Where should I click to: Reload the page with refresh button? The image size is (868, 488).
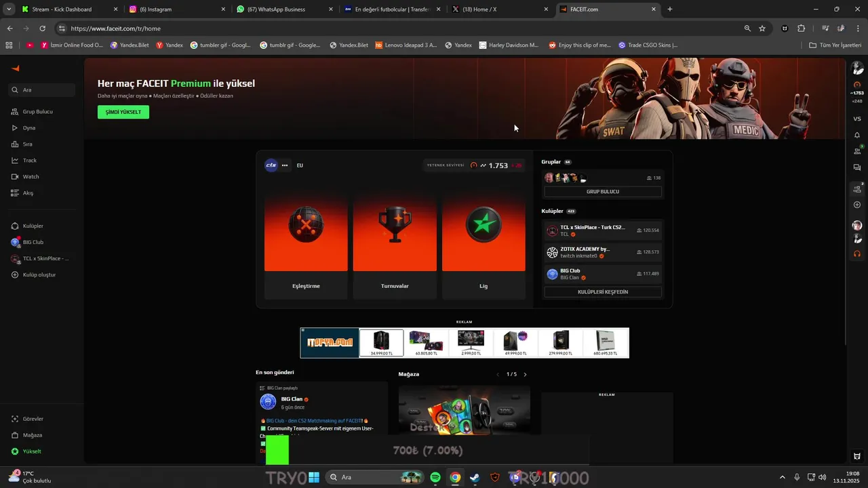click(42, 28)
